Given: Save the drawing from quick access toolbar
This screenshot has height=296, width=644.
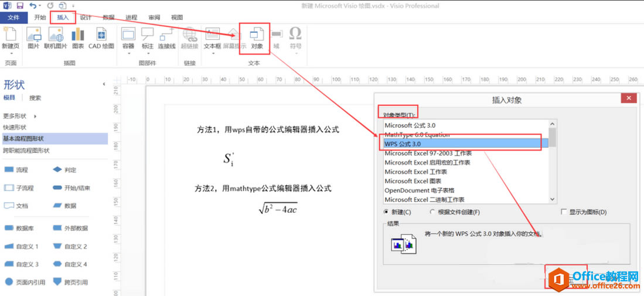Looking at the screenshot, I should coord(20,6).
